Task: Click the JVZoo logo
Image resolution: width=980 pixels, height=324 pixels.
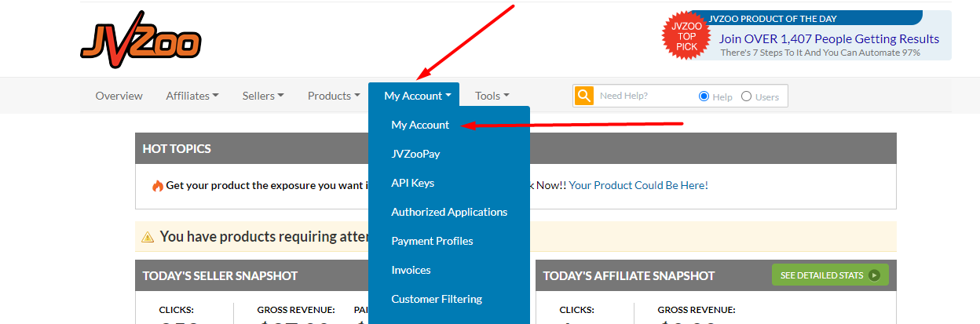Action: click(141, 38)
